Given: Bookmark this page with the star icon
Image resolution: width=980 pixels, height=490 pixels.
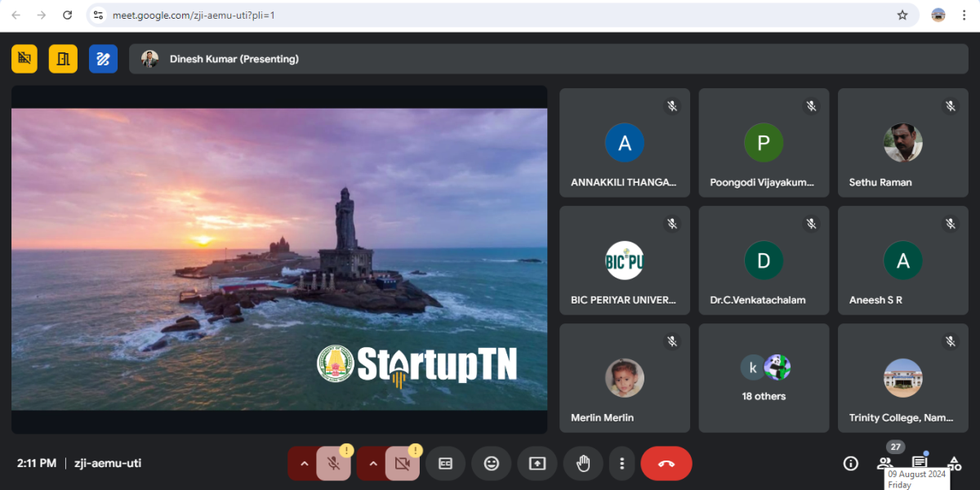Looking at the screenshot, I should 902,15.
